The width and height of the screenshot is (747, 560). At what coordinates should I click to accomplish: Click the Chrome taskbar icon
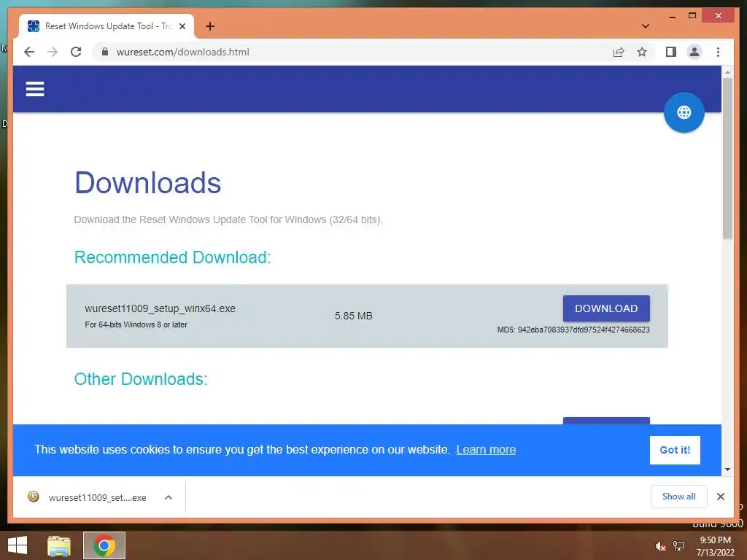coord(104,545)
